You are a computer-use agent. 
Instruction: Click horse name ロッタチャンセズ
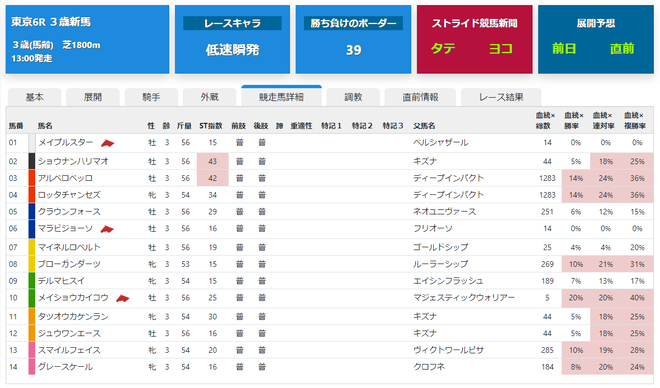(69, 195)
